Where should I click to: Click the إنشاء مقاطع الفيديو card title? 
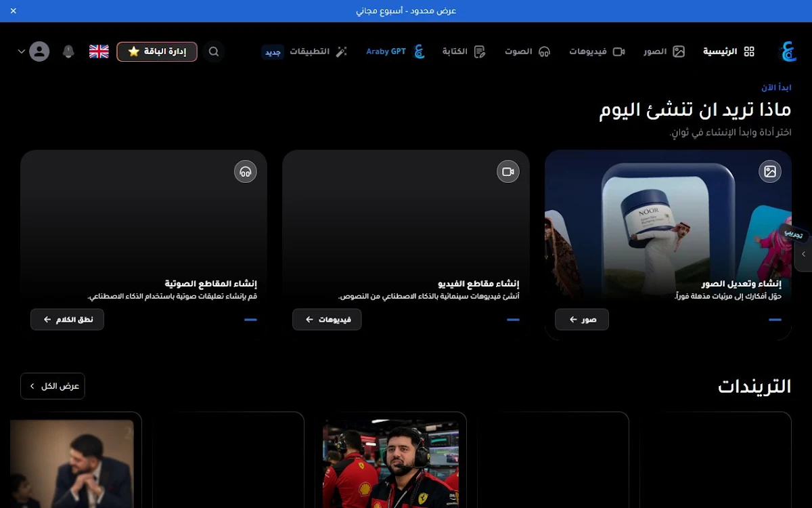478,284
